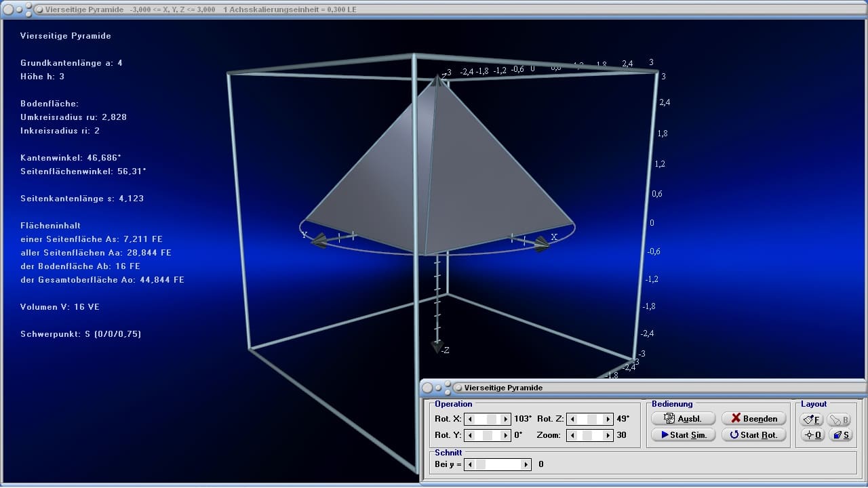
Task: Increase Rot. X with right arrow
Action: pyautogui.click(x=505, y=420)
